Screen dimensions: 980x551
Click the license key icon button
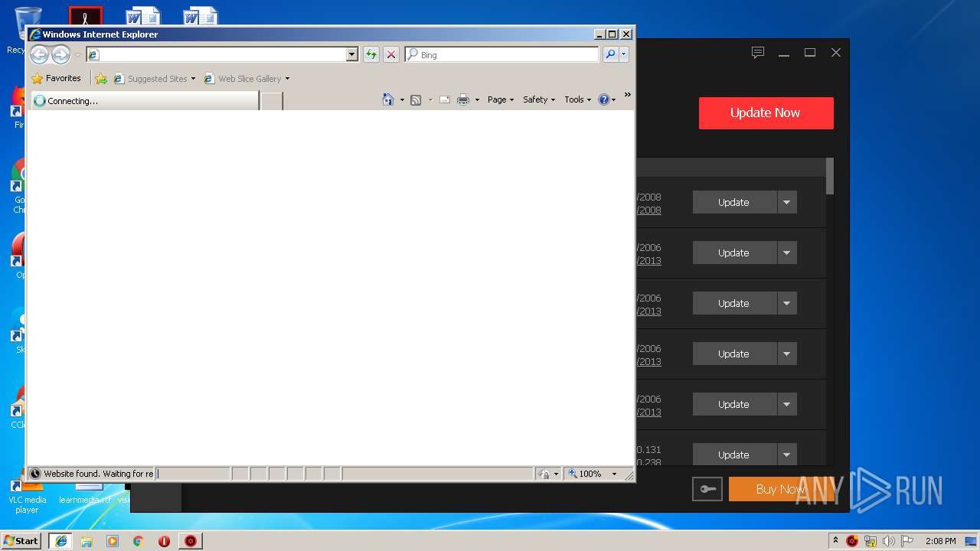click(707, 489)
